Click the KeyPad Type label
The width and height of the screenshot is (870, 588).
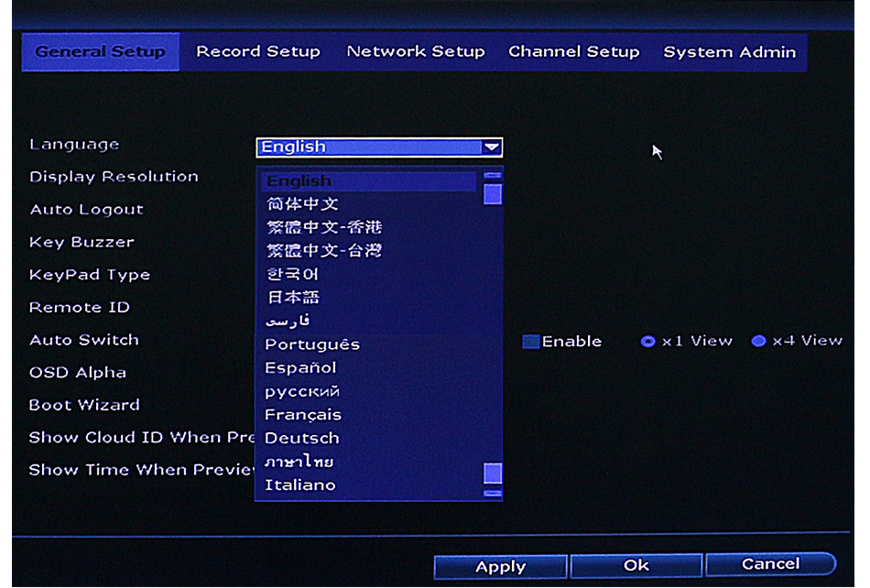tap(90, 275)
